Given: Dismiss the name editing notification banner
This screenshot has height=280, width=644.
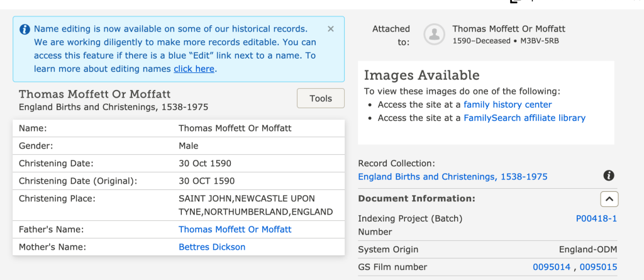Looking at the screenshot, I should click(331, 29).
